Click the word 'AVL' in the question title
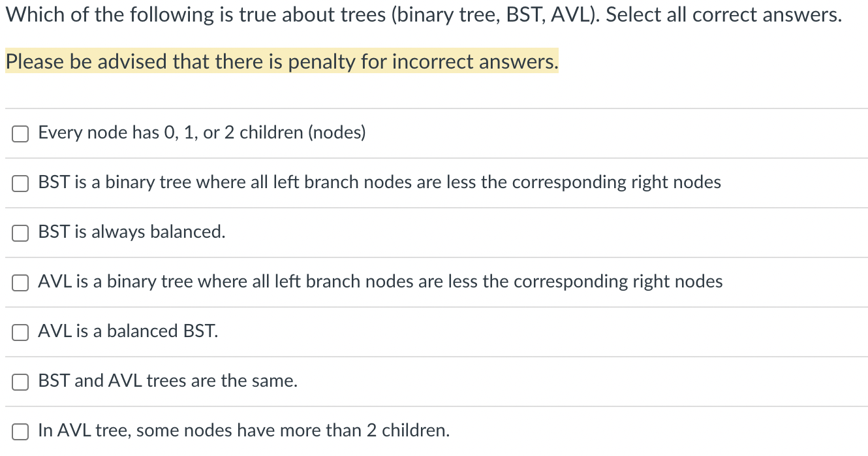 point(570,14)
